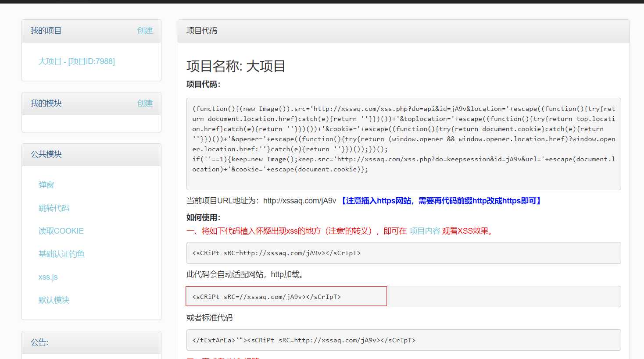Click the 公告: panel heading

tap(39, 342)
